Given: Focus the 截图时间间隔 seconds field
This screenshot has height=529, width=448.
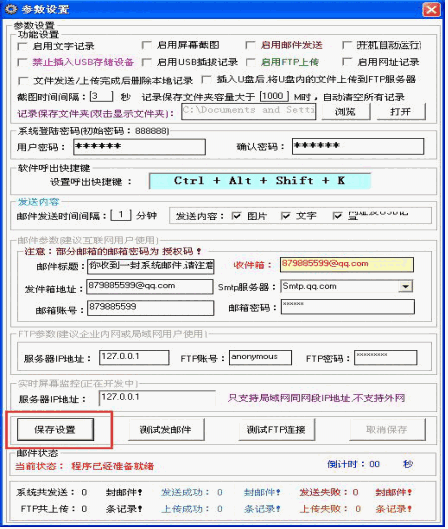Looking at the screenshot, I should (x=101, y=96).
